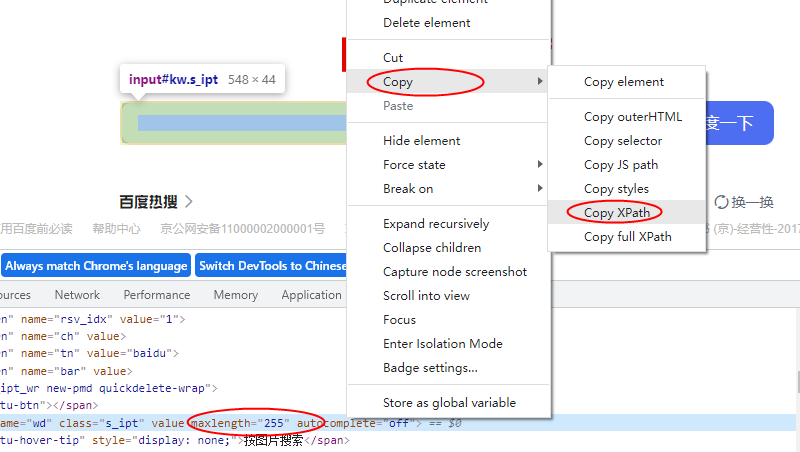Choose Copy XPath from the submenu
Viewport: 800px width, 452px height.
point(615,213)
